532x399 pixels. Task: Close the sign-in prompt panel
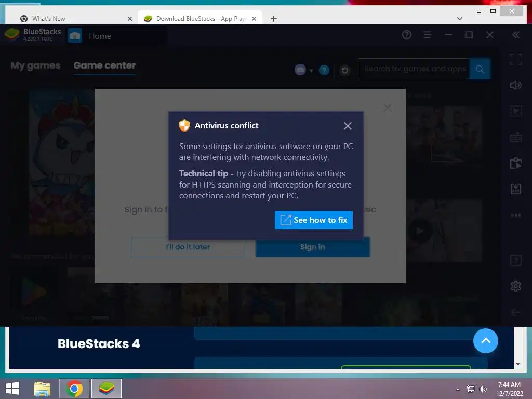(x=388, y=108)
